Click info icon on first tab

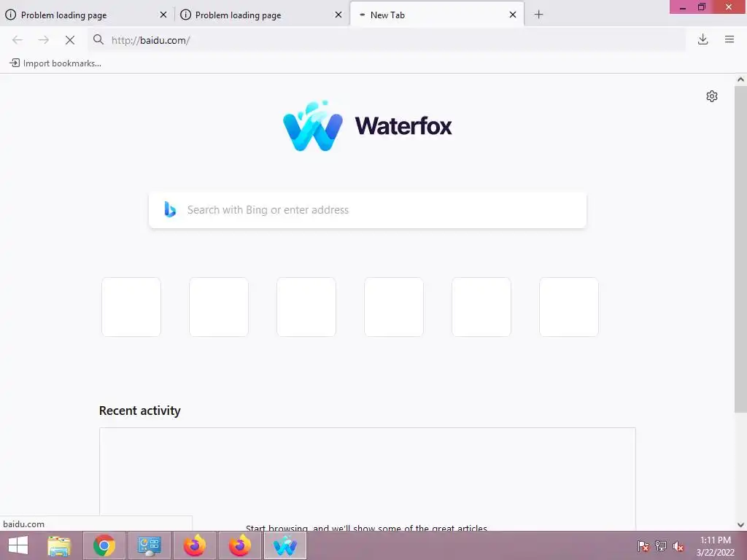10,15
